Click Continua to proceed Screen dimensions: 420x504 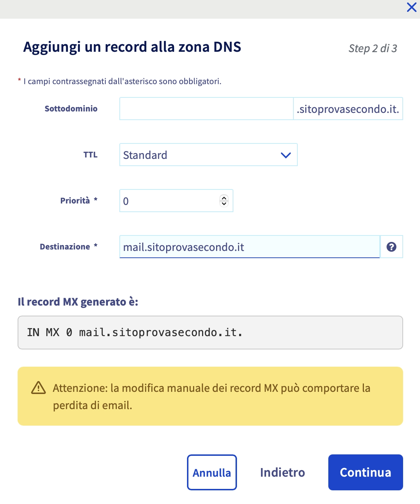point(365,472)
